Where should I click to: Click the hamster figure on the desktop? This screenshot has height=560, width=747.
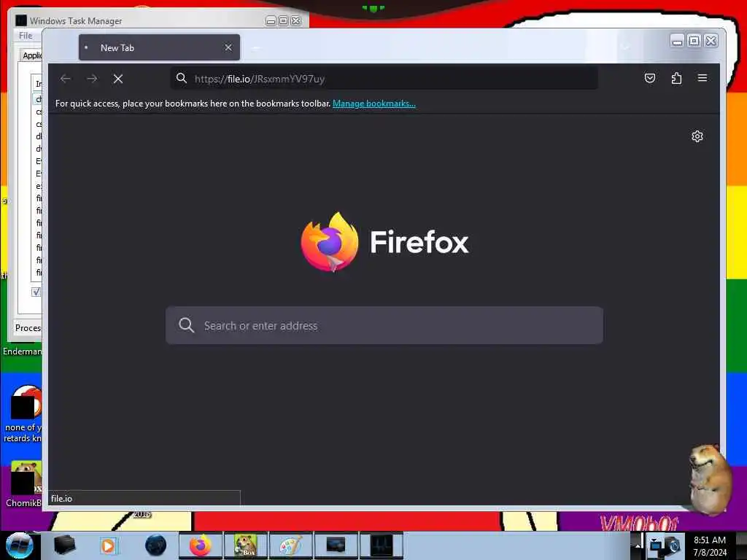710,480
